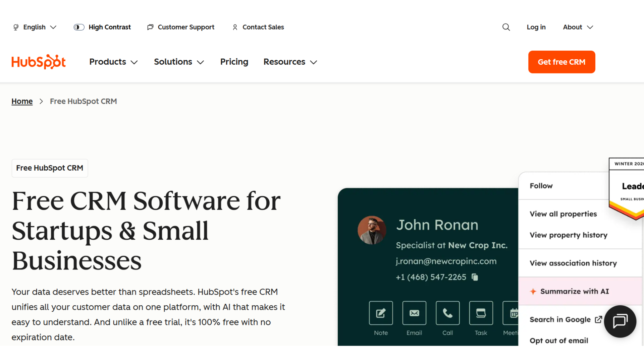The image size is (644, 362).
Task: Open Customer Support link
Action: (x=180, y=27)
